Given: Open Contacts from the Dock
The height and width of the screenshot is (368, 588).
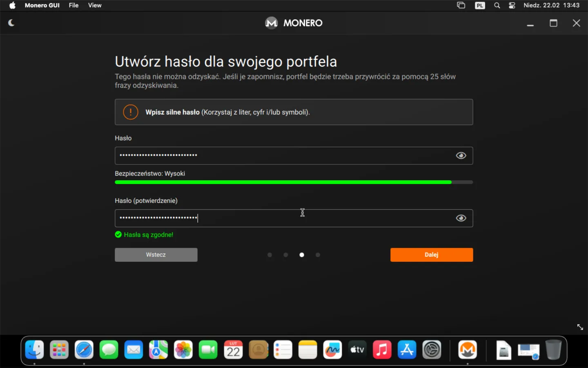Looking at the screenshot, I should pyautogui.click(x=258, y=350).
